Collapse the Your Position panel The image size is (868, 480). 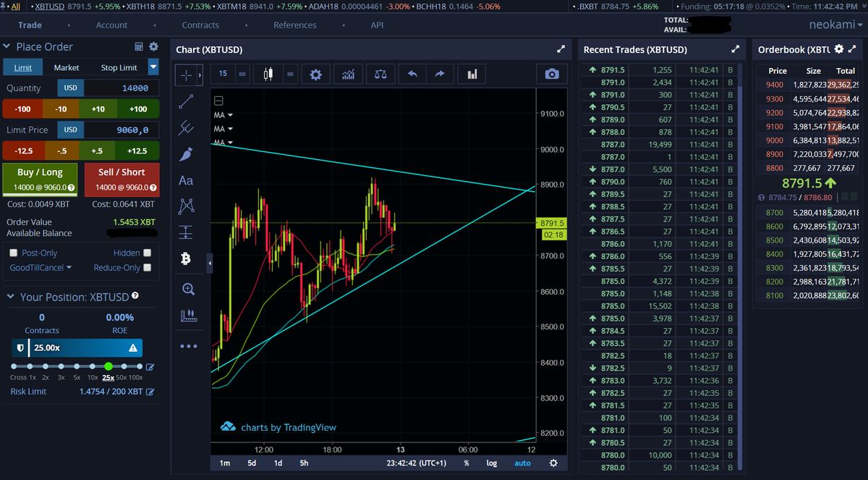tap(11, 297)
